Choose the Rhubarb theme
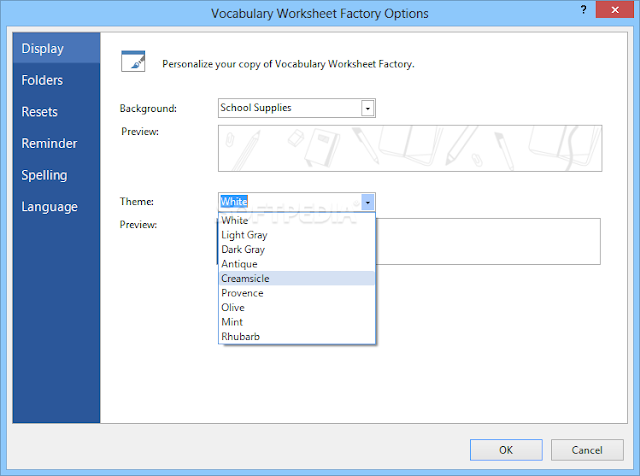Image resolution: width=640 pixels, height=476 pixels. coord(297,336)
